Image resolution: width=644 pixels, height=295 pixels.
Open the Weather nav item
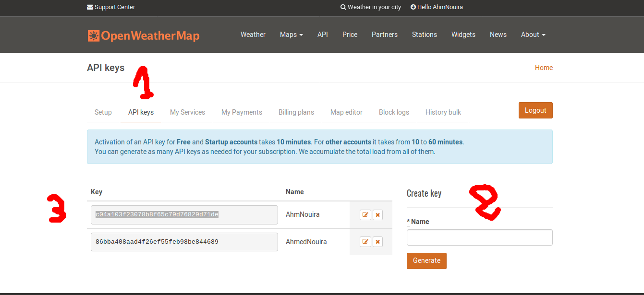click(x=253, y=35)
